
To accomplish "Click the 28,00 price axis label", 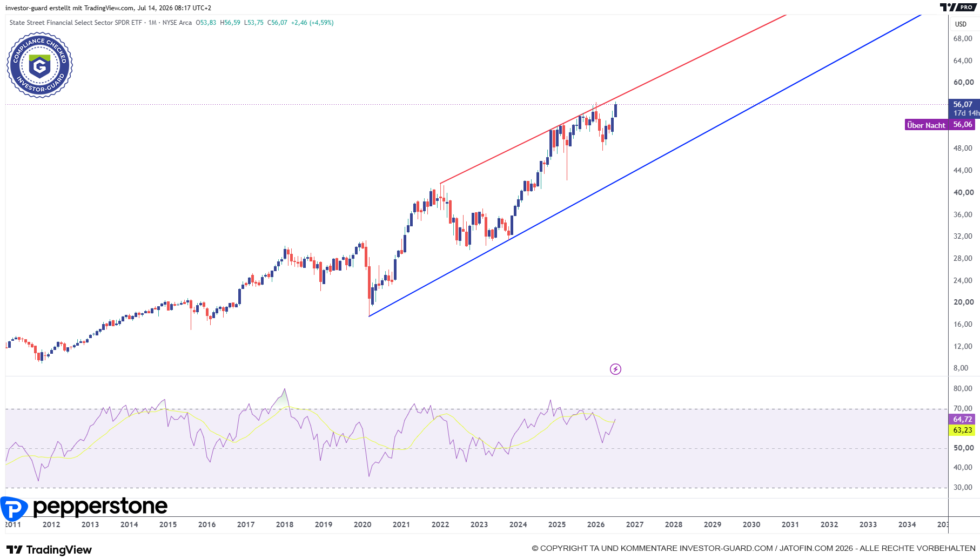I will (x=963, y=258).
